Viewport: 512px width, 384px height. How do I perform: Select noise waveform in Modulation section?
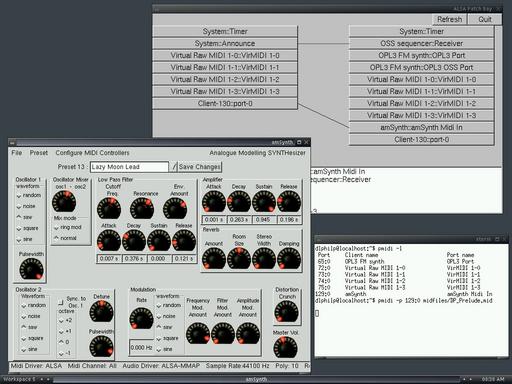click(x=166, y=316)
